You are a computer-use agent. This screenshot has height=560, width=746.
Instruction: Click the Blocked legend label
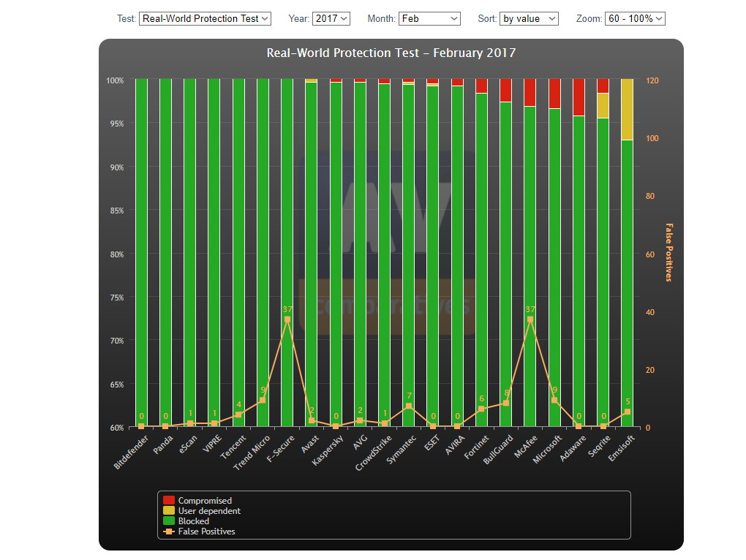pos(193,521)
